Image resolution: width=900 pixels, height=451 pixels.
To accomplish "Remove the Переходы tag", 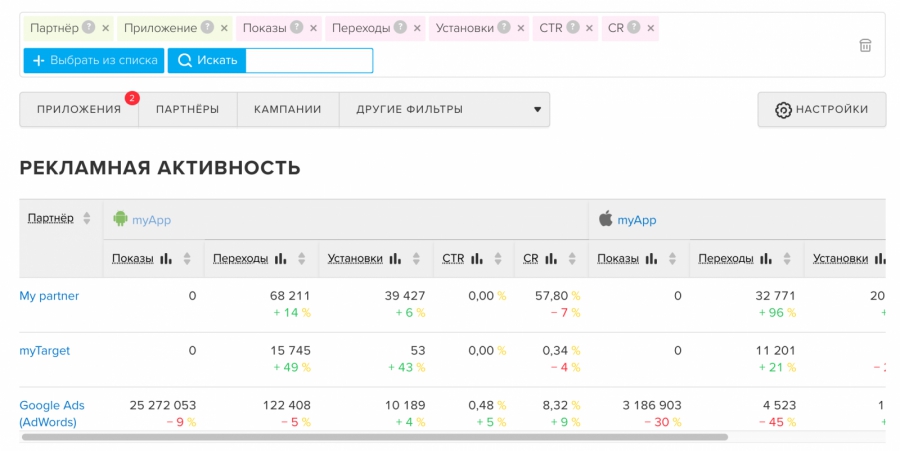I will pos(417,28).
